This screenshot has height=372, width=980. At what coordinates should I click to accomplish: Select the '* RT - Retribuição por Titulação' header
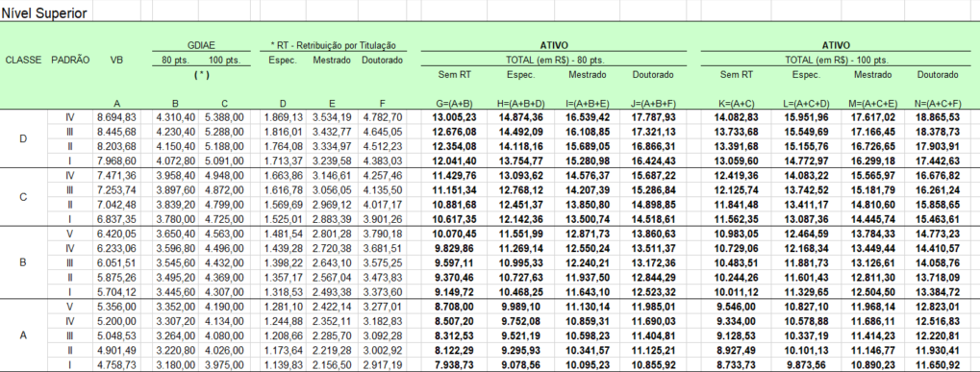coord(333,45)
